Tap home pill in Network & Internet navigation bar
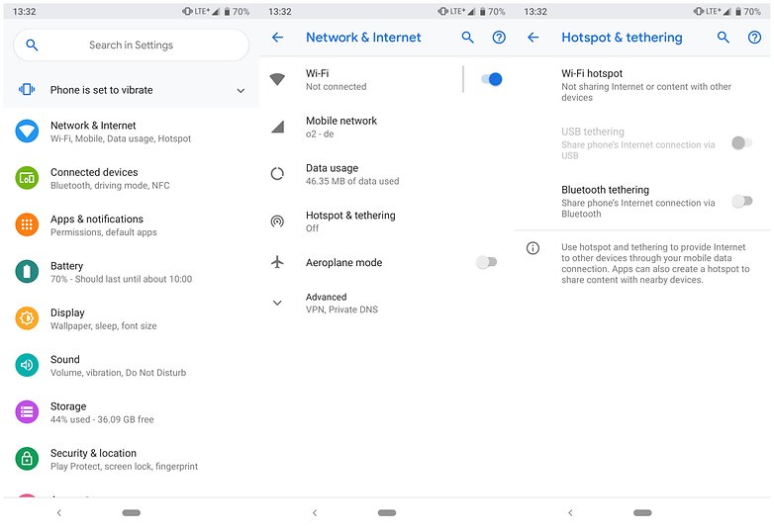This screenshot has height=532, width=774. tap(387, 513)
